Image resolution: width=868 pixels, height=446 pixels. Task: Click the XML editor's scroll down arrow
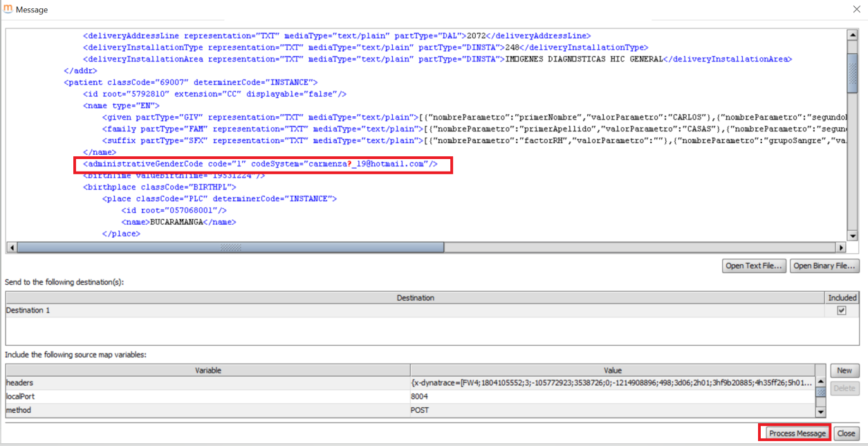852,236
